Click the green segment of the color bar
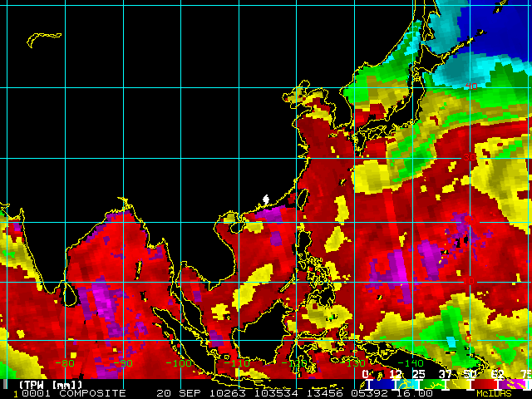 (x=432, y=384)
